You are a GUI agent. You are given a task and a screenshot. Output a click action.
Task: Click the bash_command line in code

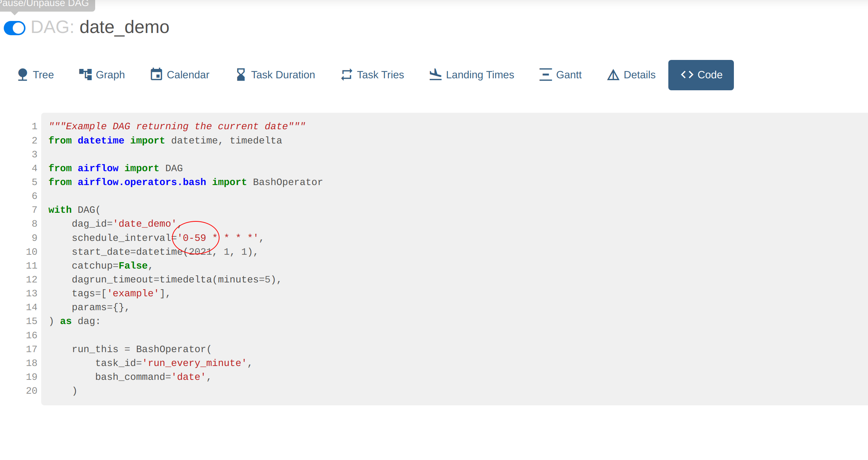[x=153, y=377]
